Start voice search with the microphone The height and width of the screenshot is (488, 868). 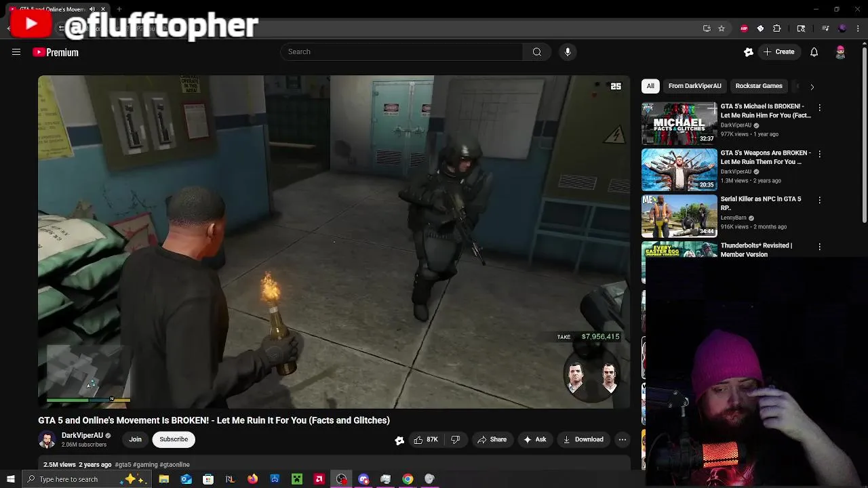coord(568,52)
